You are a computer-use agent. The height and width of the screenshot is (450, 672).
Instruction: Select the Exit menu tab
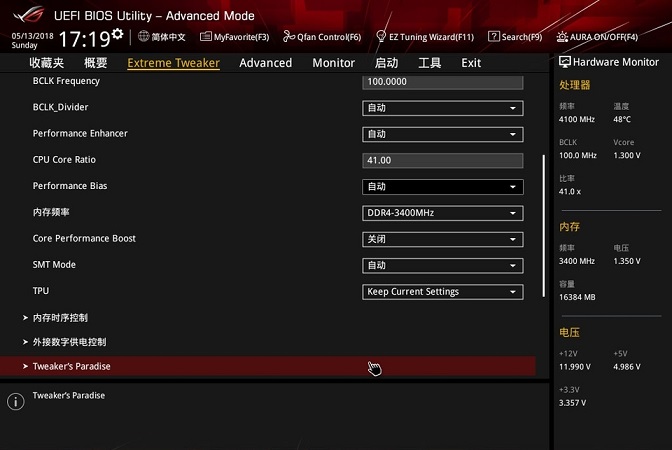(x=471, y=63)
